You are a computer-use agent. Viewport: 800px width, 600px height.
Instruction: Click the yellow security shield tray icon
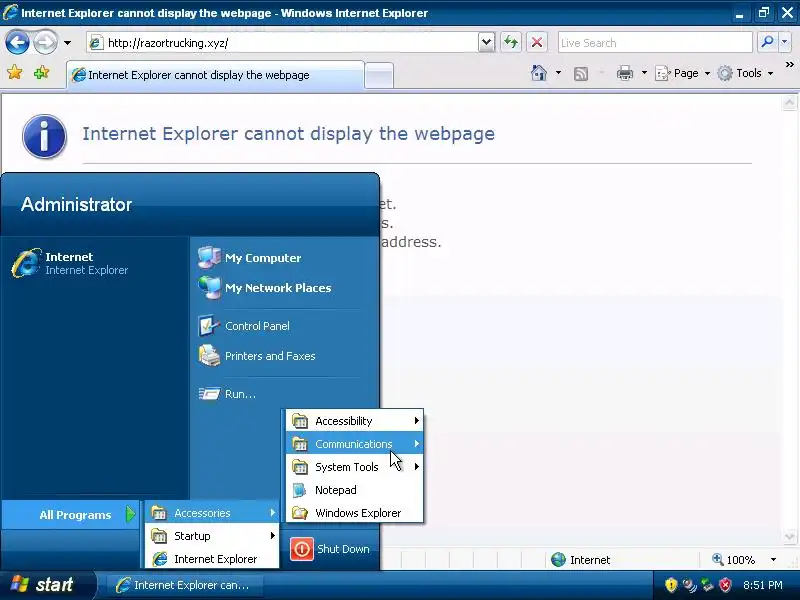pos(671,585)
